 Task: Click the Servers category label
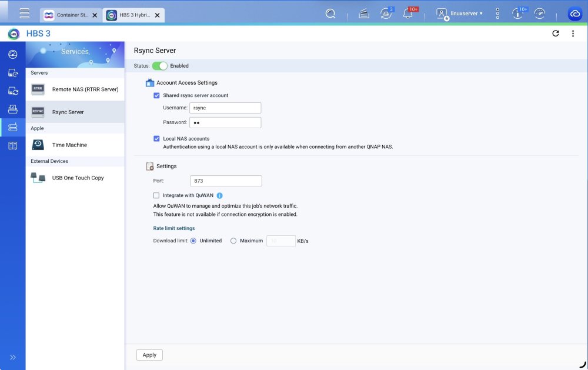click(x=39, y=73)
